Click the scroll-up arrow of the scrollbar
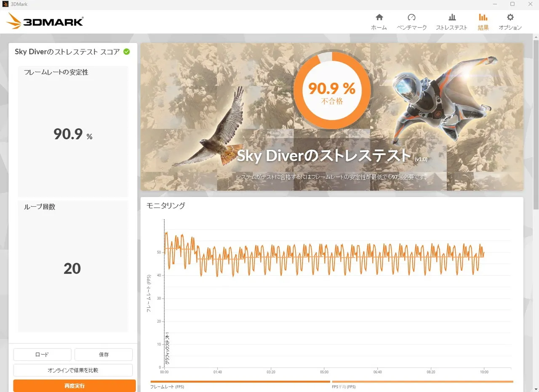539x392 pixels. (536, 37)
